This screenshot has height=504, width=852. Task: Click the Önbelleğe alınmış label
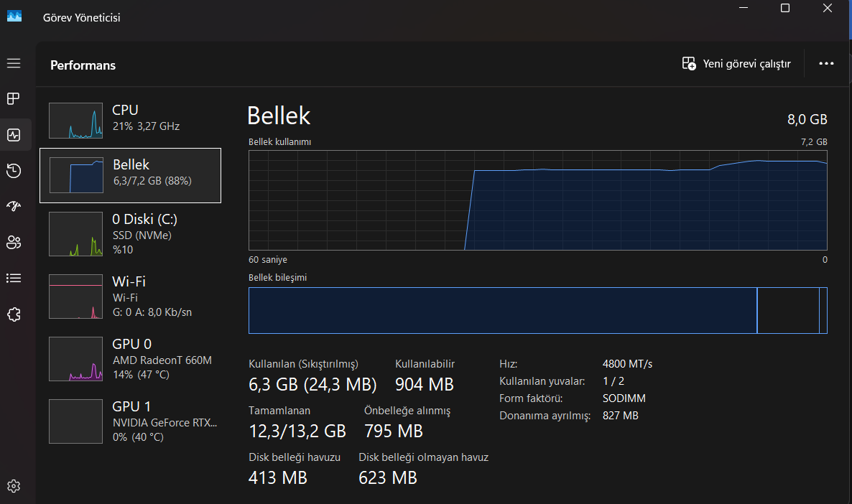[x=407, y=411]
